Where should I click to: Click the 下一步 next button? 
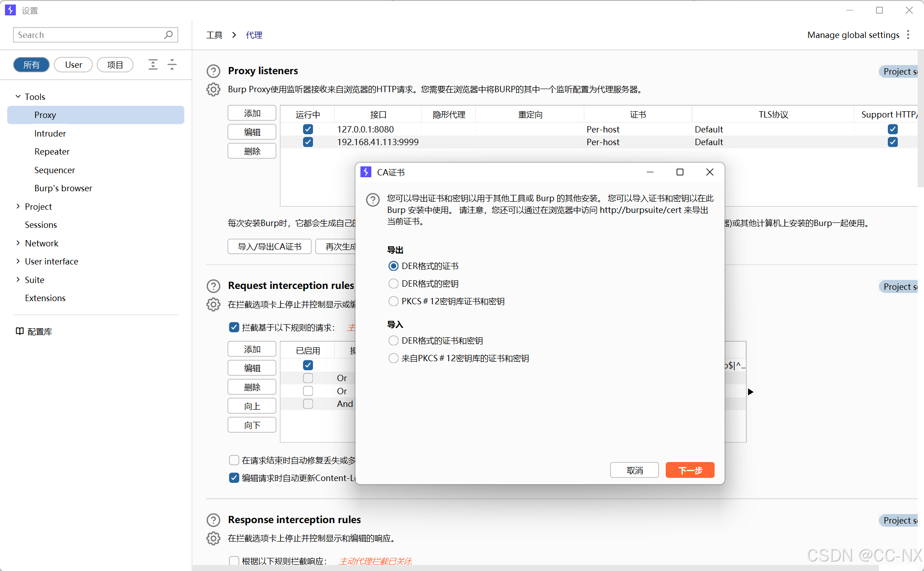click(690, 470)
